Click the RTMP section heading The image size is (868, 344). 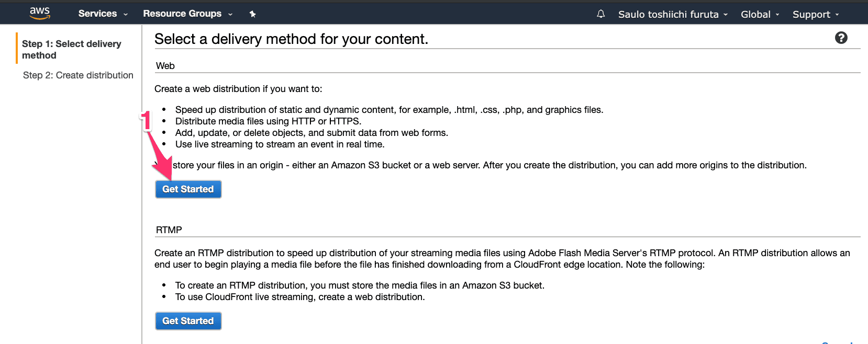tap(169, 230)
